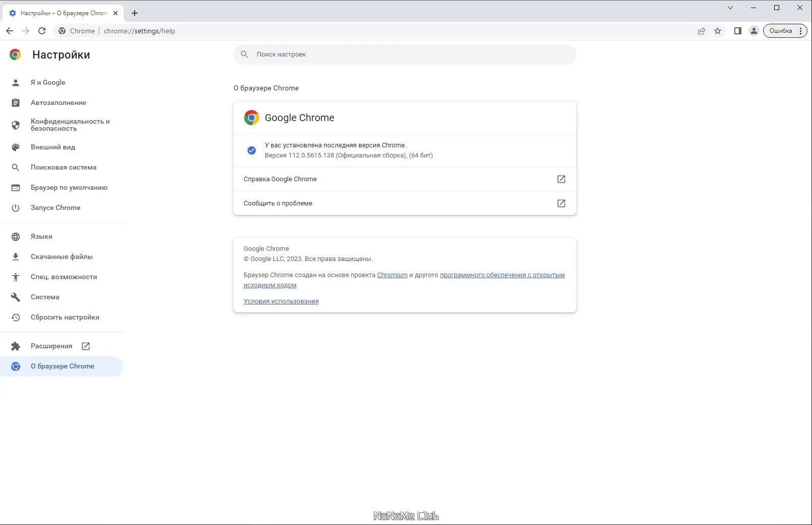
Task: Click external link icon on Сообщить о проблеме
Action: pyautogui.click(x=561, y=203)
